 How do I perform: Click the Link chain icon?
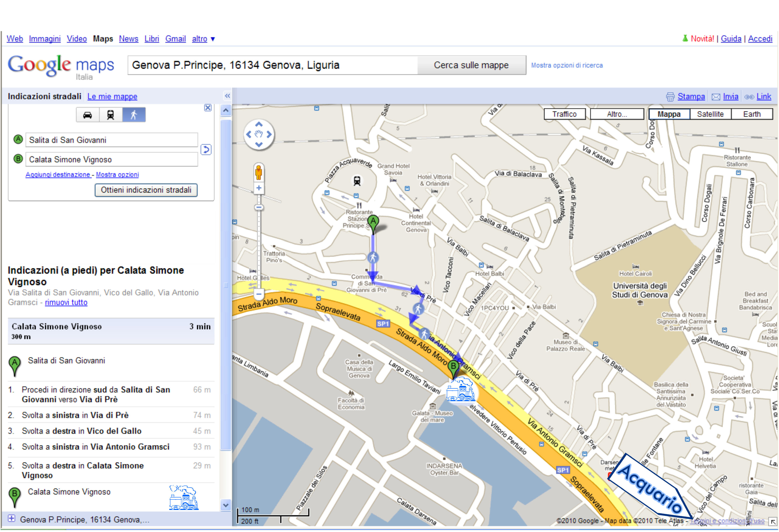749,97
